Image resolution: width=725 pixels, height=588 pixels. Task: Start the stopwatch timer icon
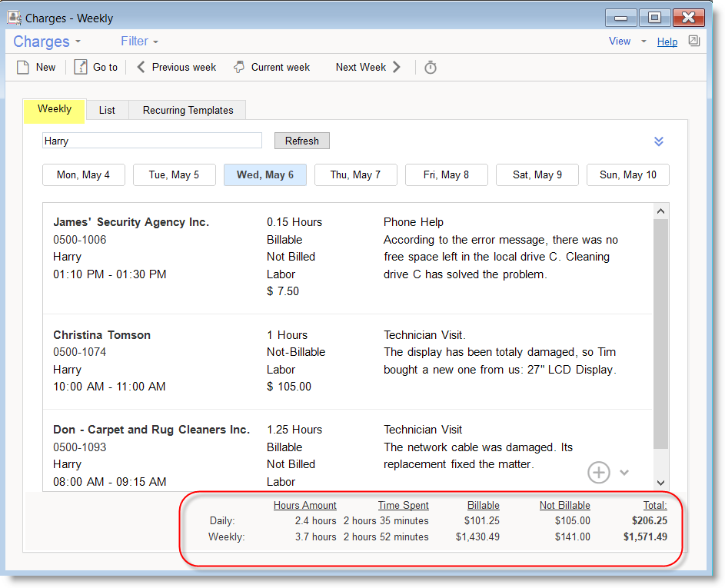pos(431,68)
